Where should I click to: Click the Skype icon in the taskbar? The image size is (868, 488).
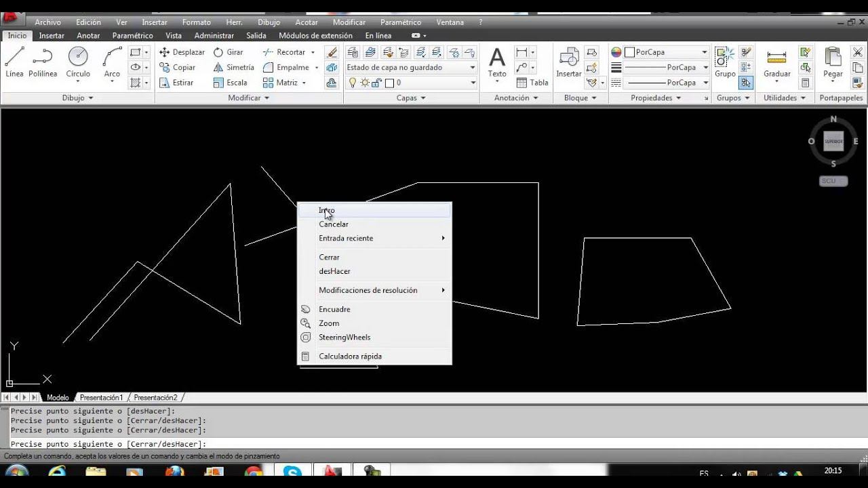pyautogui.click(x=293, y=473)
